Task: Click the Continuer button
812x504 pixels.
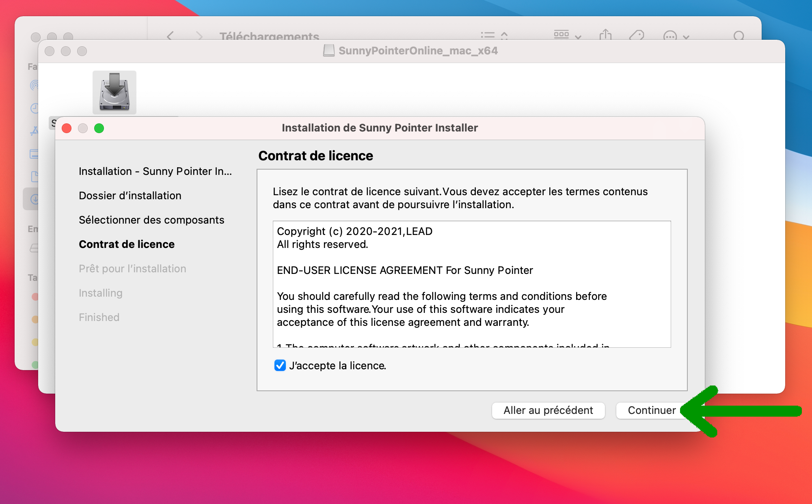Action: pyautogui.click(x=651, y=410)
